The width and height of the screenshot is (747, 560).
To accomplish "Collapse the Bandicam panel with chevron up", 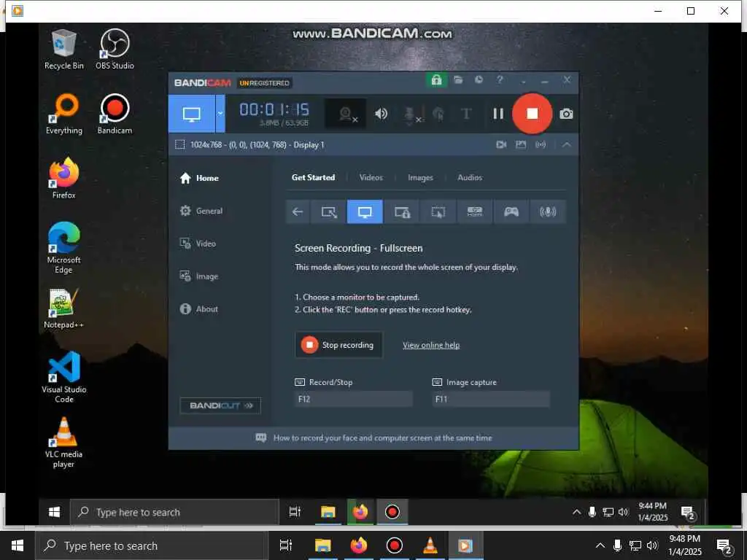I will [x=566, y=144].
